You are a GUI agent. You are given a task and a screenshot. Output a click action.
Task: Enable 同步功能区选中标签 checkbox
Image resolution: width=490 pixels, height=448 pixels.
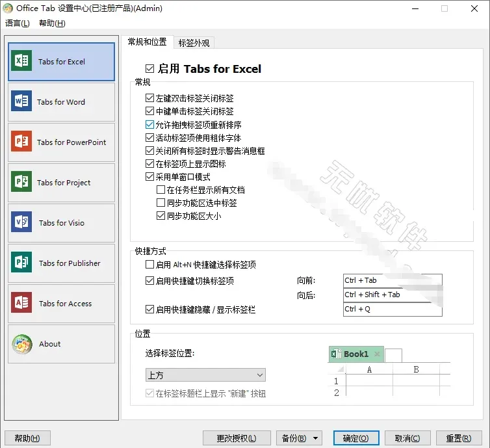[x=161, y=203]
